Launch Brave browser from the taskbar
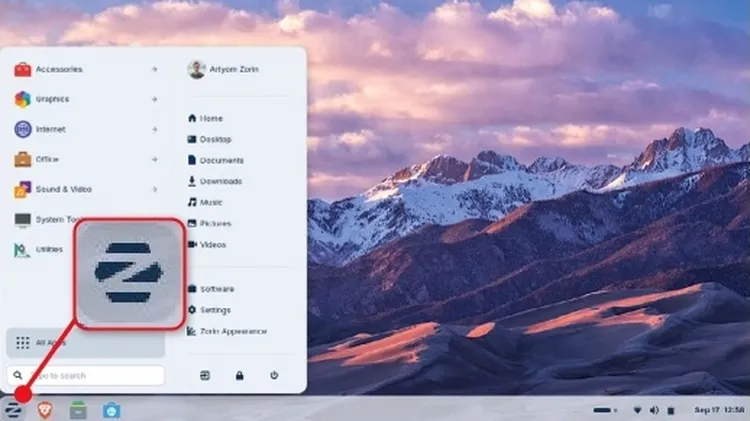The height and width of the screenshot is (421, 750). [45, 409]
